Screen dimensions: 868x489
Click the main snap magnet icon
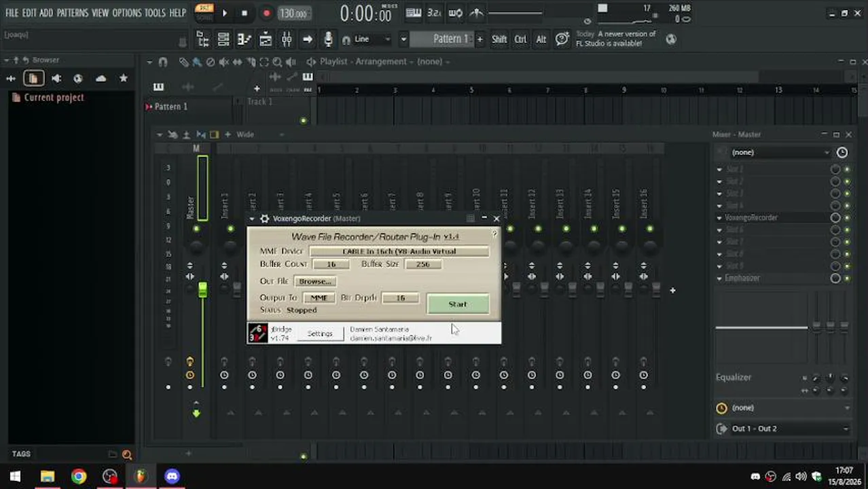pos(346,39)
